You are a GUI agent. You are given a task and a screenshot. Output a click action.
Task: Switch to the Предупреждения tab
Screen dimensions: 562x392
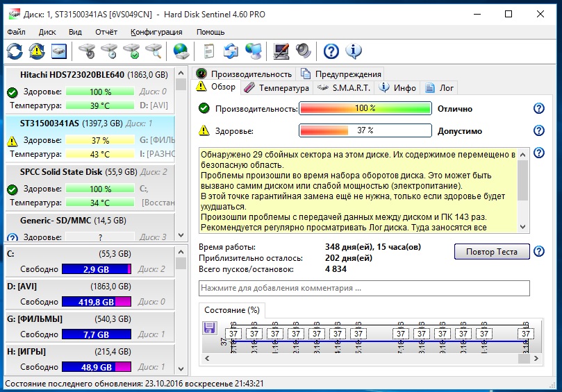(341, 74)
